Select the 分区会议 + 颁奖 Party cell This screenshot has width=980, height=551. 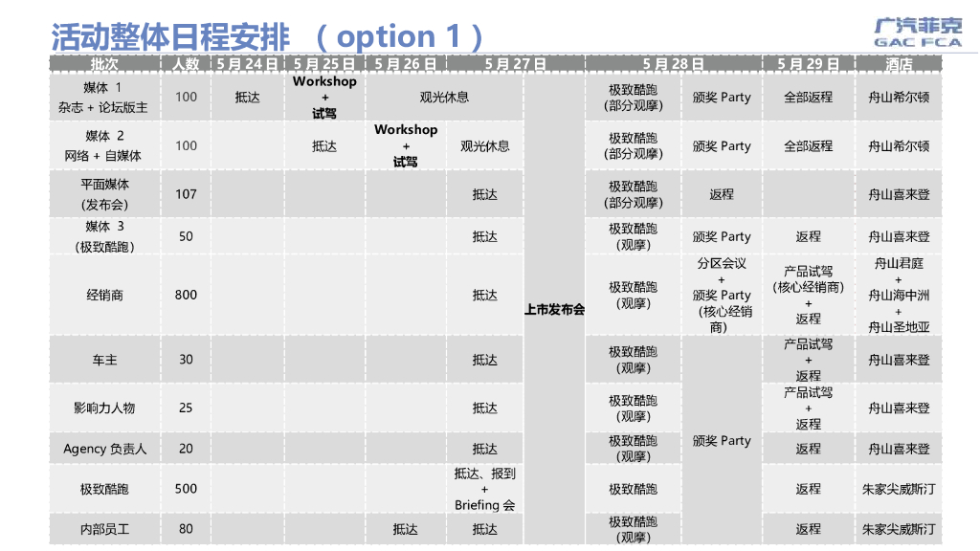[x=722, y=295]
